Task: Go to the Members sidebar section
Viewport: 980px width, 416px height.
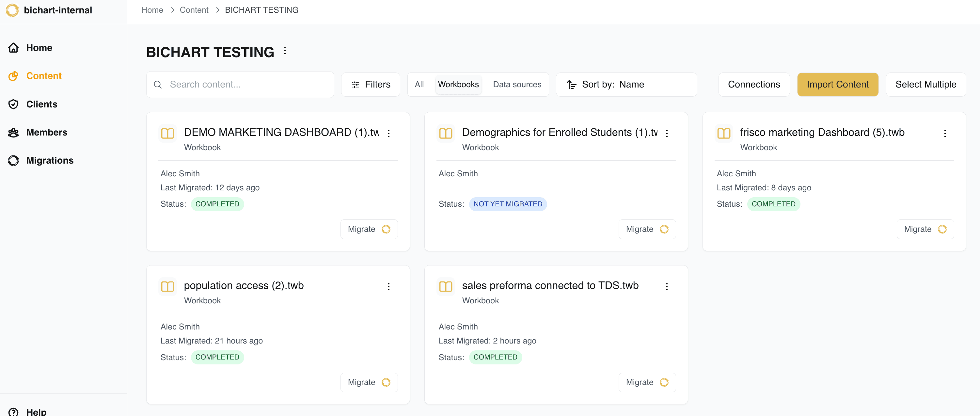Action: [46, 132]
